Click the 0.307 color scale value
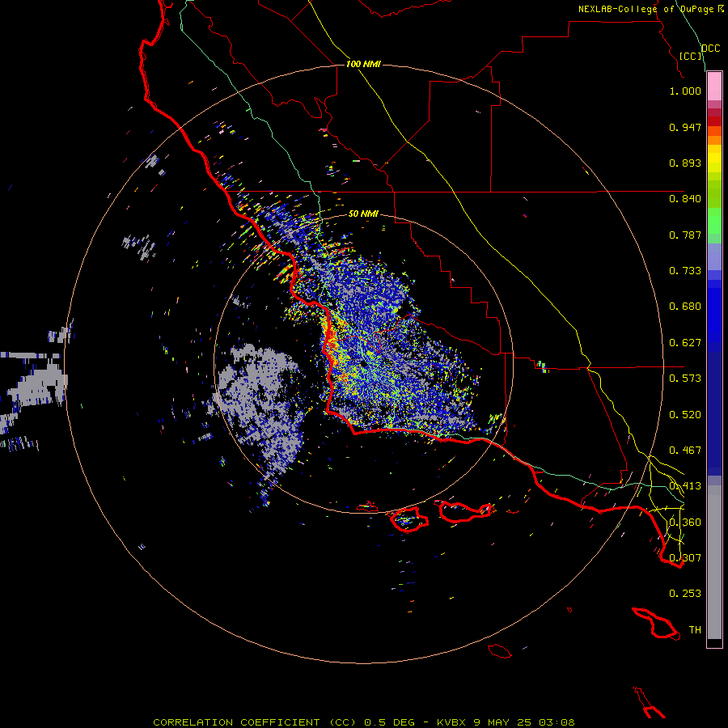728x728 pixels. tap(685, 558)
